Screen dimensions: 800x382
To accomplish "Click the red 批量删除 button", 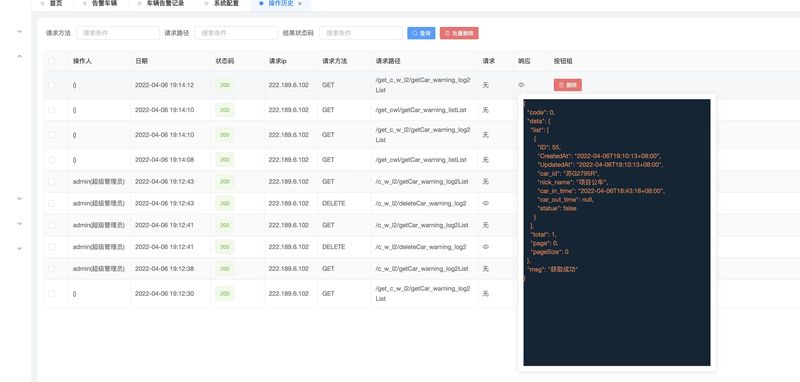I will tap(459, 33).
